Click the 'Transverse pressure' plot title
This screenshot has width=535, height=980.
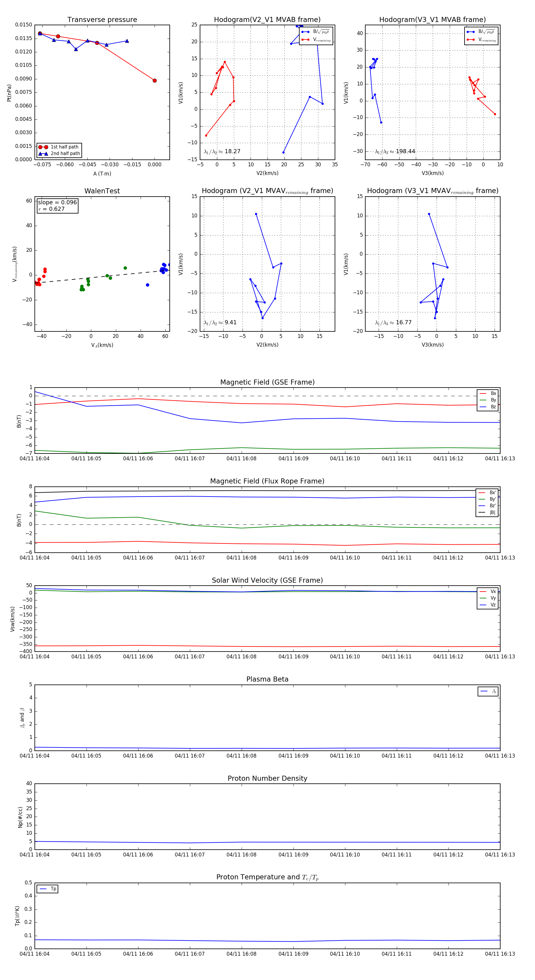pos(102,20)
